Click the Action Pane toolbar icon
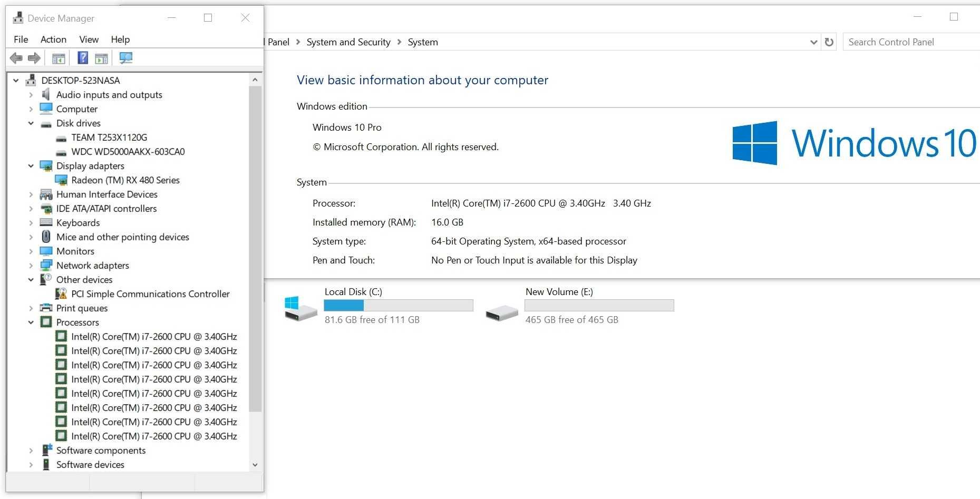The width and height of the screenshot is (980, 499). coord(101,58)
